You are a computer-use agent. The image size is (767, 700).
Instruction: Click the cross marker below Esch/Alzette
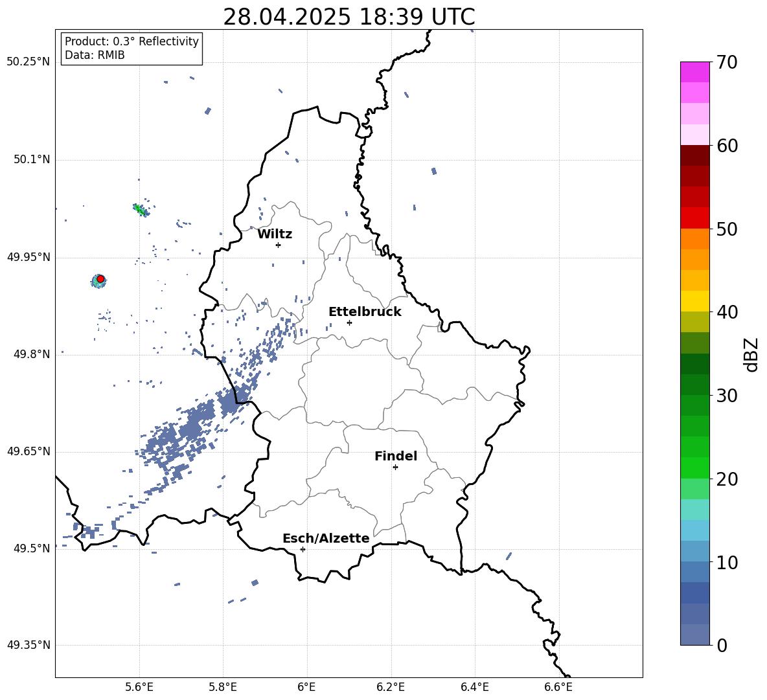click(x=303, y=549)
